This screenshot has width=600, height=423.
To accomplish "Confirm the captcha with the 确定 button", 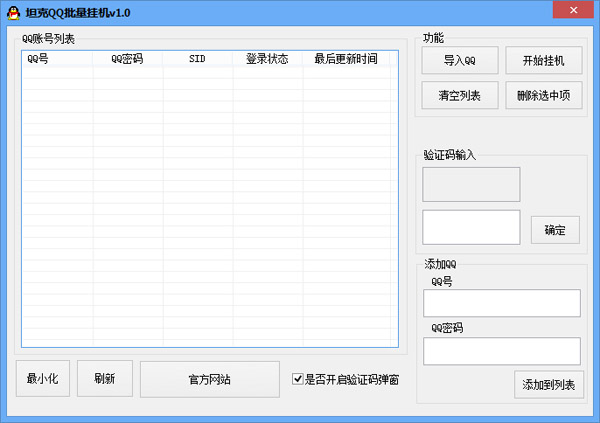I will pos(555,230).
